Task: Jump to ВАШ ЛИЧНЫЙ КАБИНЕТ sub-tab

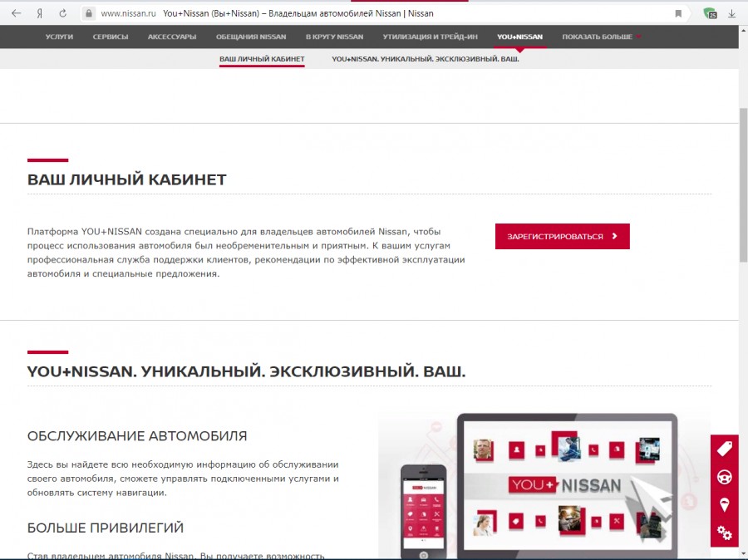Action: [262, 59]
